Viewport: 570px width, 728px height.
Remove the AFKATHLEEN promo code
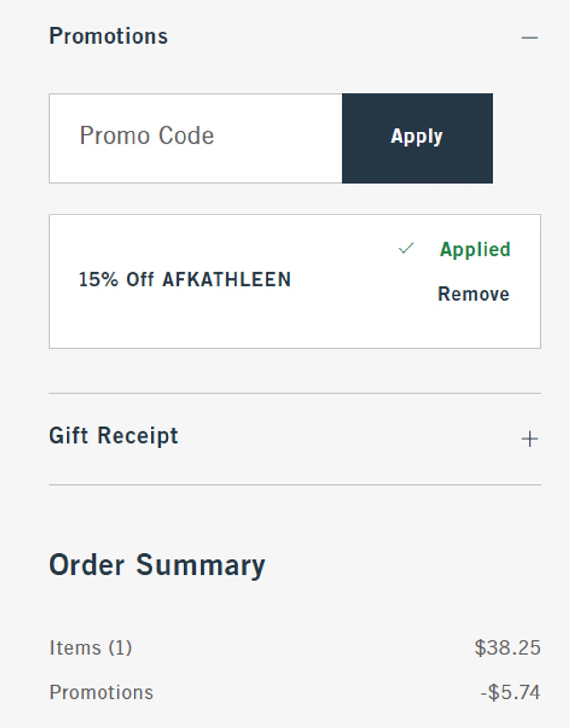tap(473, 294)
